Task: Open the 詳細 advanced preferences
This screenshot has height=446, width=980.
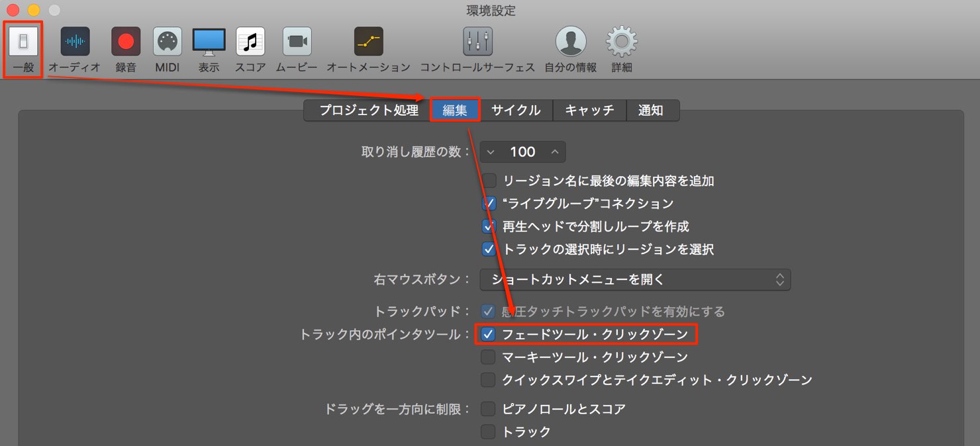Action: (622, 50)
